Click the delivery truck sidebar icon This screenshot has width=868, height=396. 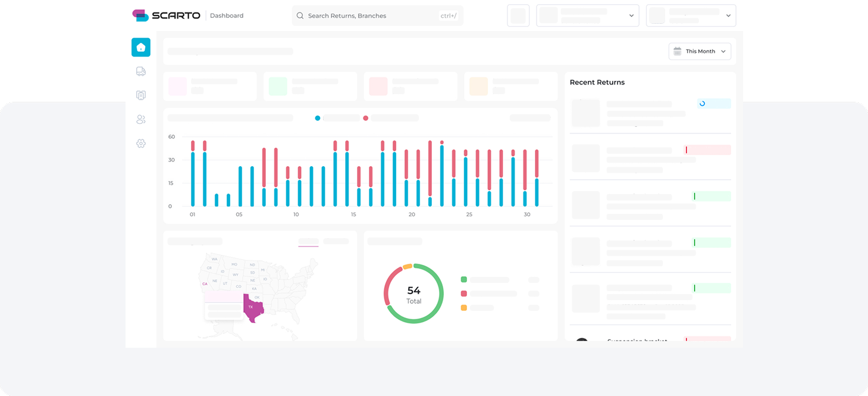[x=141, y=71]
